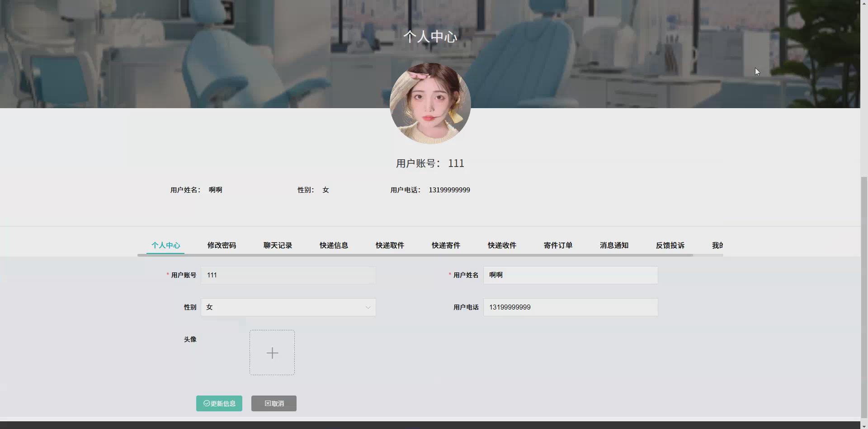Switch to the 快递收件 tab
Viewport: 868px width, 429px height.
502,245
